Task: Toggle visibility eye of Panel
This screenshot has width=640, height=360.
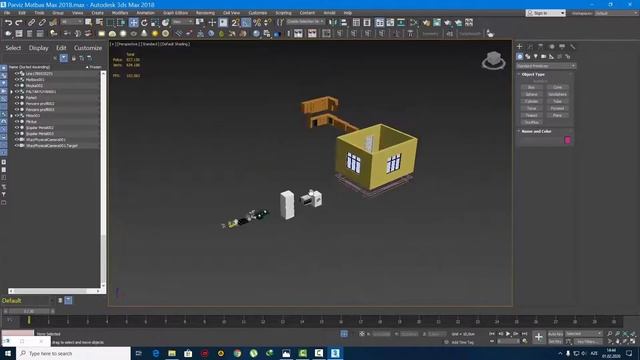Action: (17, 98)
